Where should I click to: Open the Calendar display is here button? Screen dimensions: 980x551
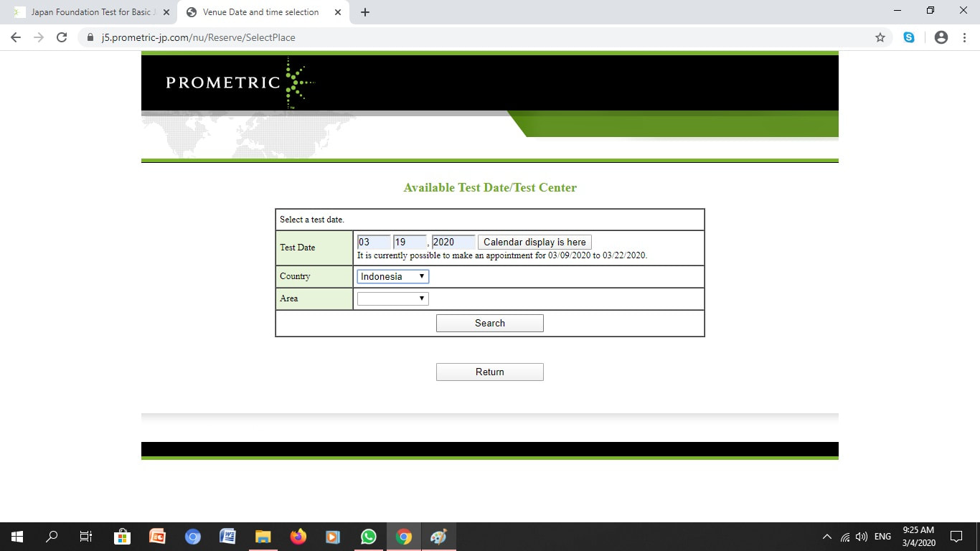pos(534,242)
